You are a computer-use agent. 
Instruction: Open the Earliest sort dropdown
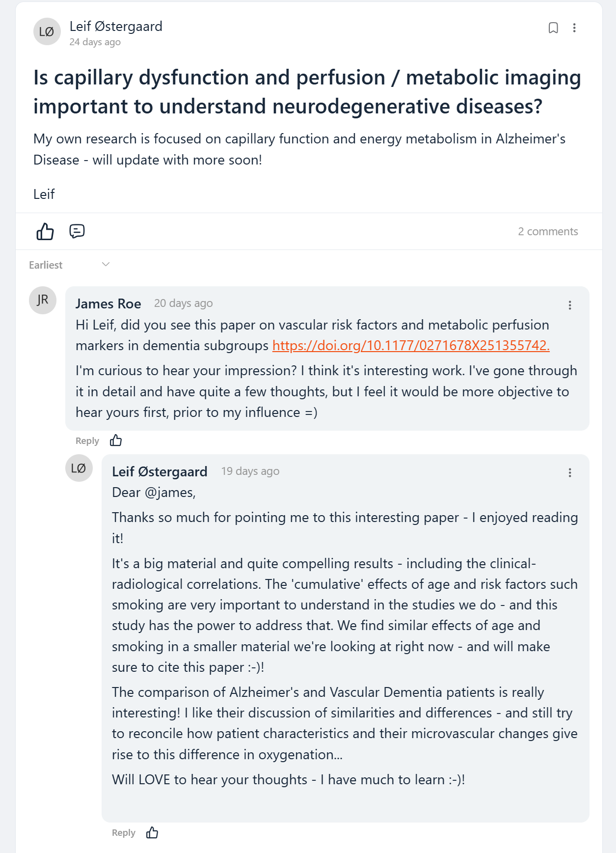point(69,265)
